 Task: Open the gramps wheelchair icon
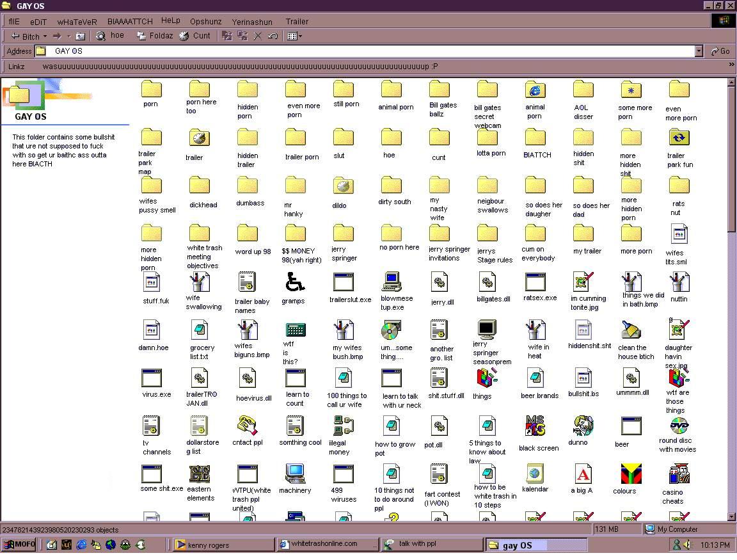tap(294, 282)
